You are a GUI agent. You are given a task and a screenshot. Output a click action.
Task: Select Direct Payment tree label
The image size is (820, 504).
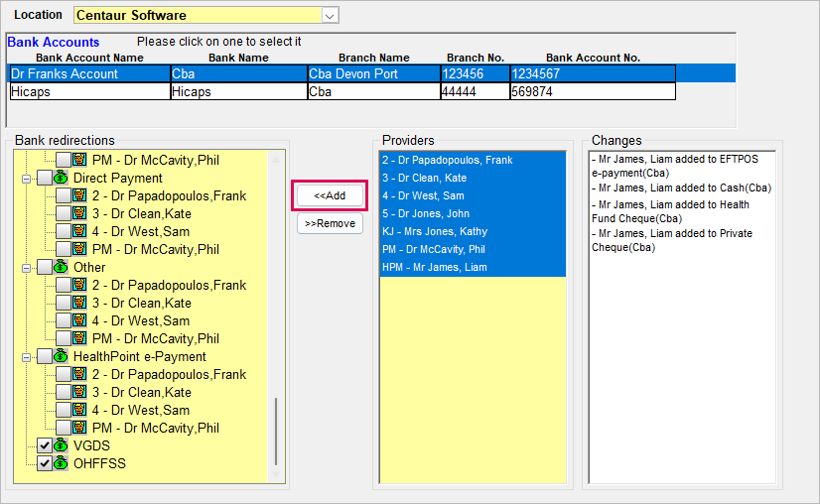point(118,179)
